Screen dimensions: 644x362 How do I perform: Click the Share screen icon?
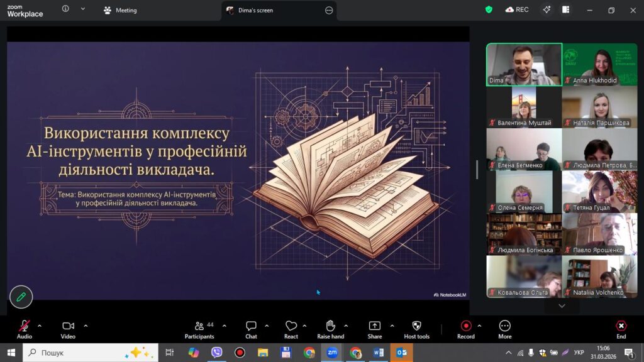(x=374, y=326)
